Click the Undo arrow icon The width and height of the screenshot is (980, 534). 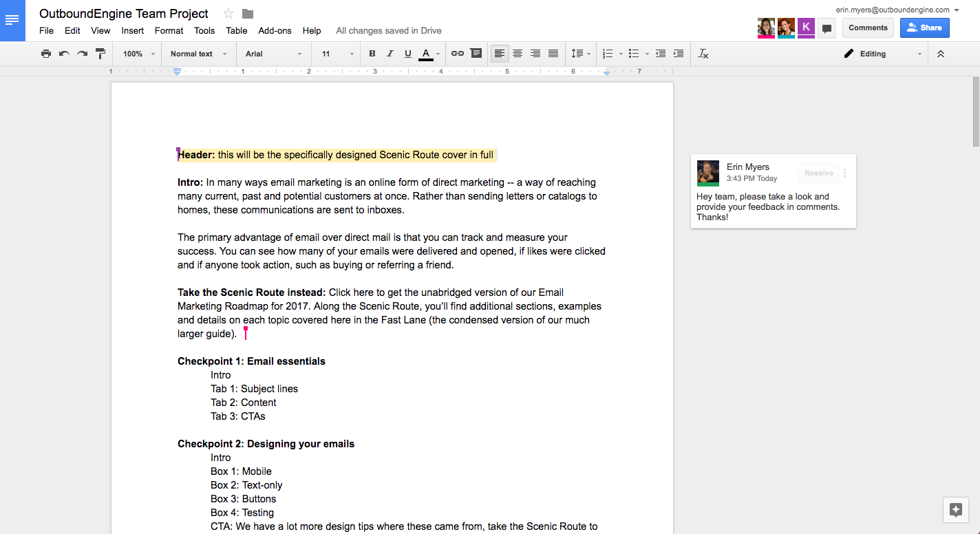tap(64, 54)
